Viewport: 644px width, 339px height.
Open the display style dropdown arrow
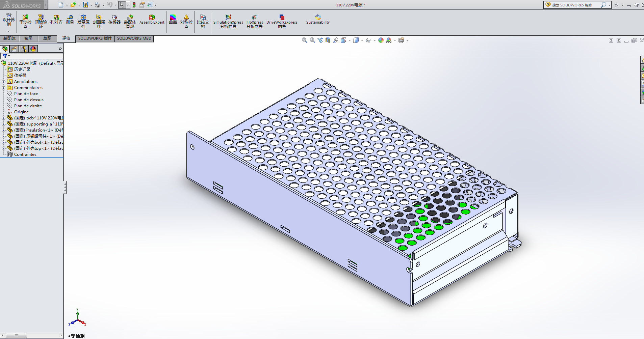(x=362, y=40)
